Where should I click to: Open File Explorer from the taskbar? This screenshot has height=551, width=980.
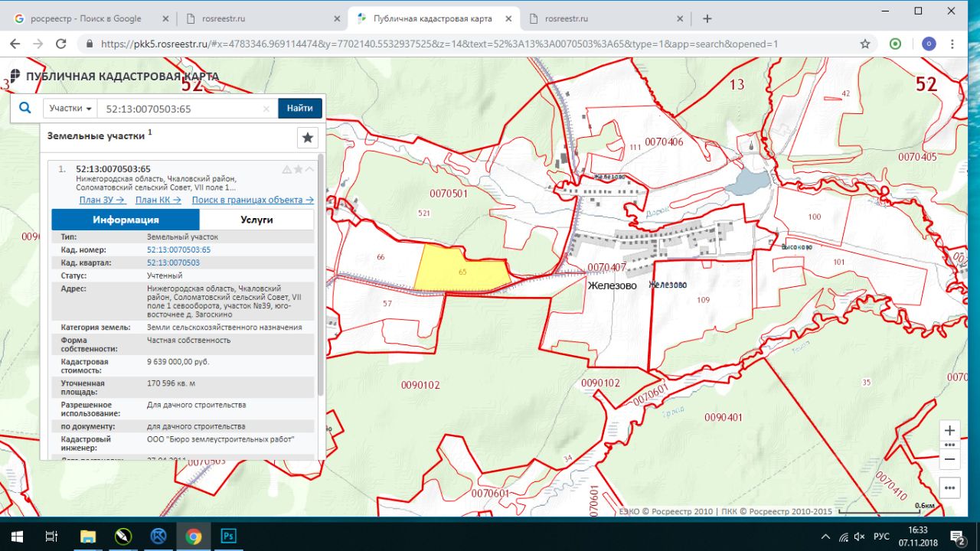click(x=87, y=536)
